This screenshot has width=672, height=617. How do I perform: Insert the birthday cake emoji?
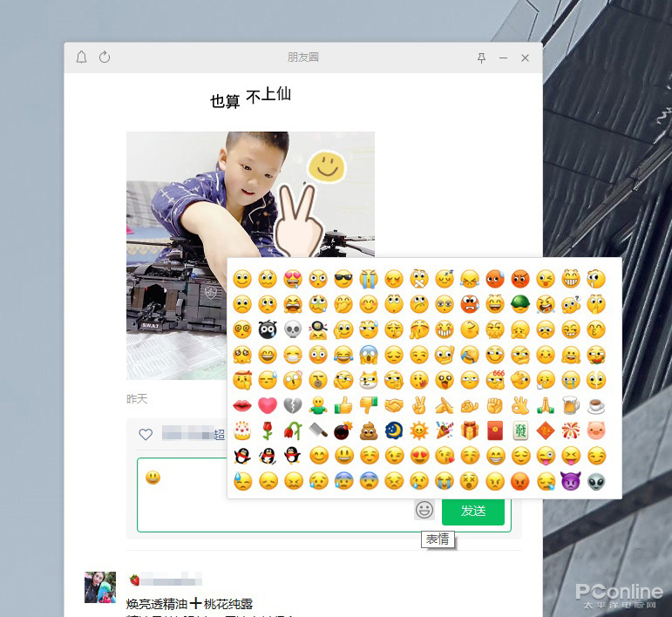click(242, 431)
